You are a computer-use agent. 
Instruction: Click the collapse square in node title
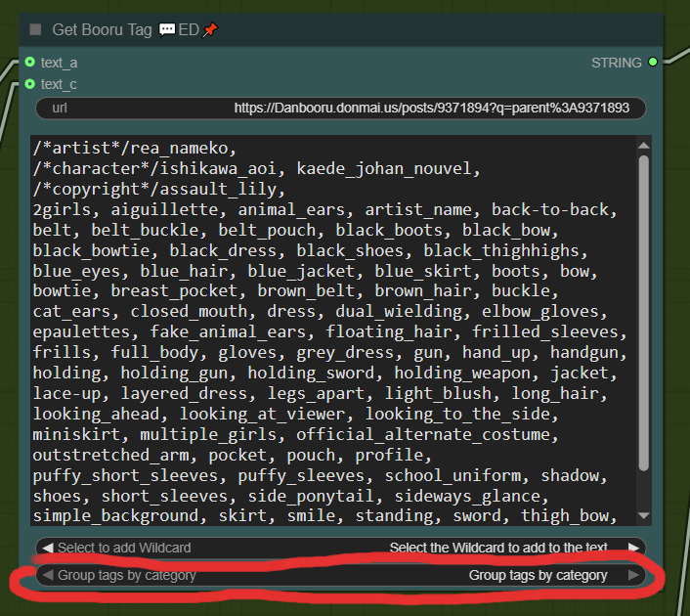click(35, 29)
